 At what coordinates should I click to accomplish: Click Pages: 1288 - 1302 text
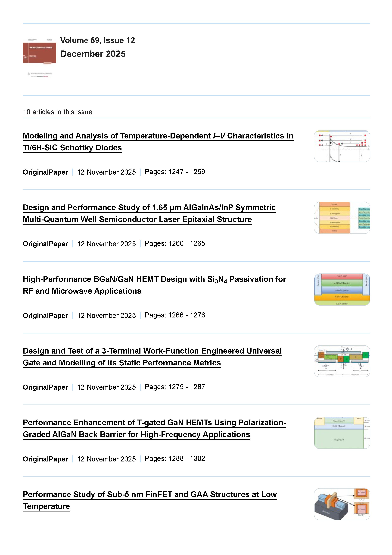tap(175, 459)
